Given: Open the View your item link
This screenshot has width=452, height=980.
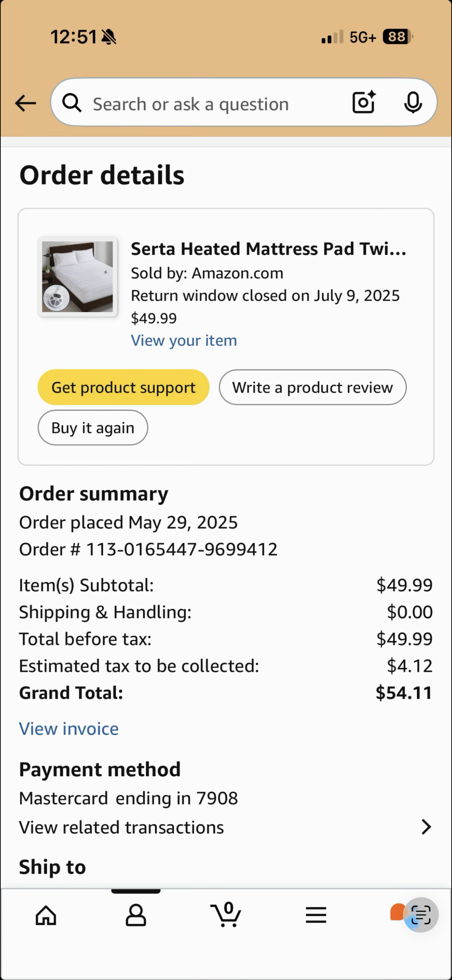Looking at the screenshot, I should [184, 340].
